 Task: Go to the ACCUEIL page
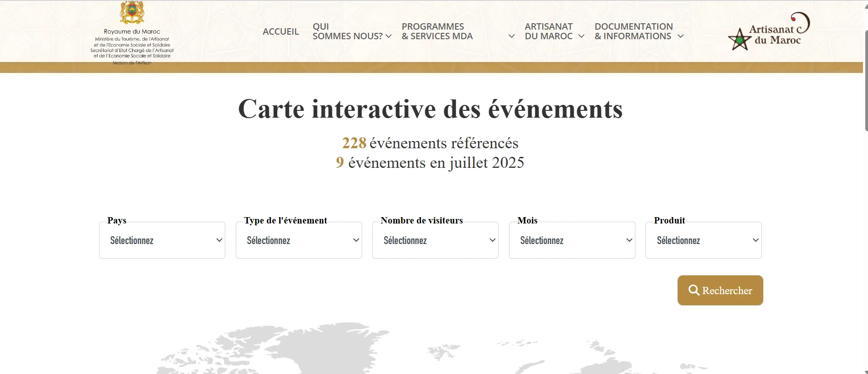[281, 31]
